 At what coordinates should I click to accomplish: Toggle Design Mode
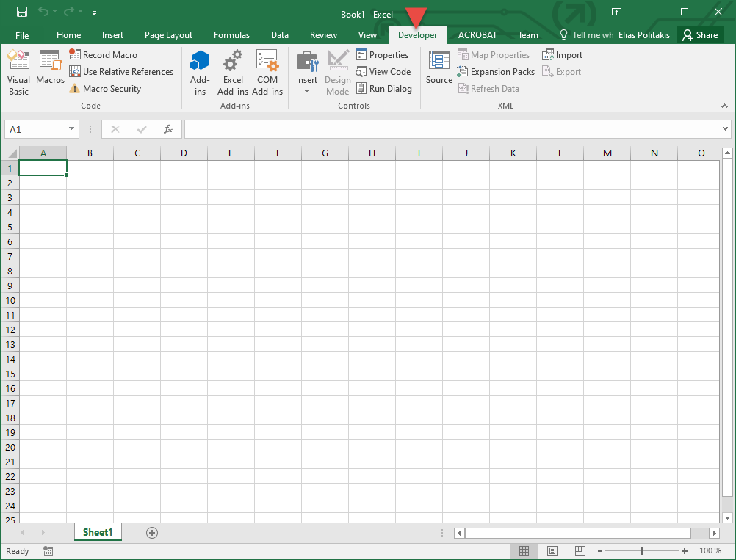337,73
